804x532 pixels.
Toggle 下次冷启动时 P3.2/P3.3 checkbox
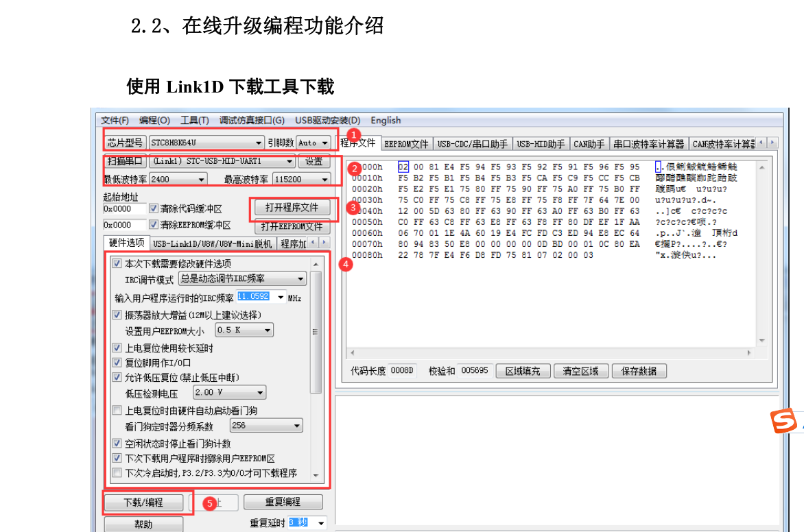pyautogui.click(x=117, y=473)
